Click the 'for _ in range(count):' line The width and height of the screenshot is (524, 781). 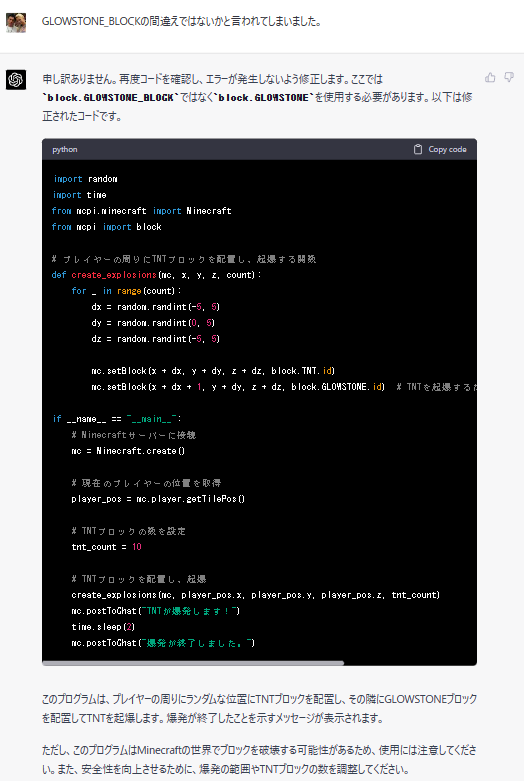click(127, 291)
